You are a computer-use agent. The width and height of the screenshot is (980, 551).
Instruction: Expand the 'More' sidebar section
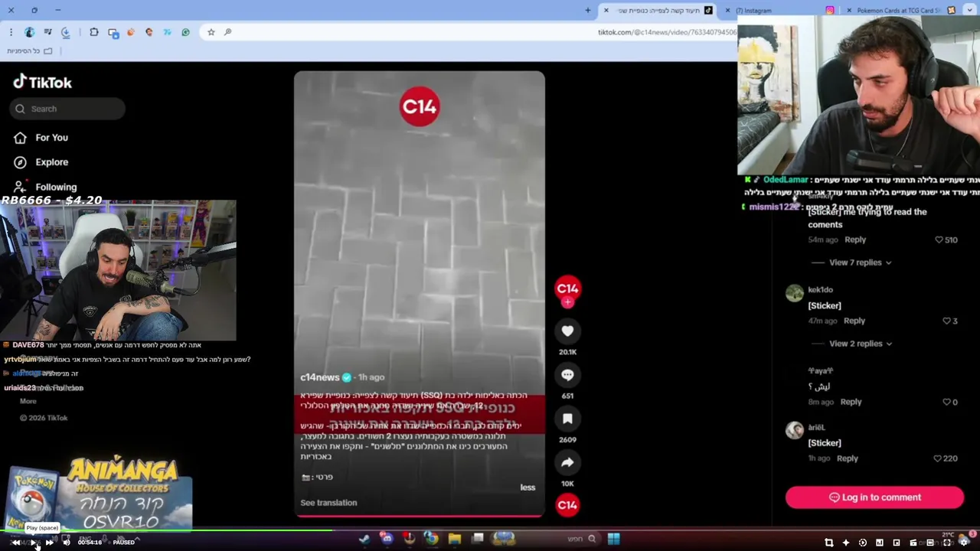coord(28,401)
